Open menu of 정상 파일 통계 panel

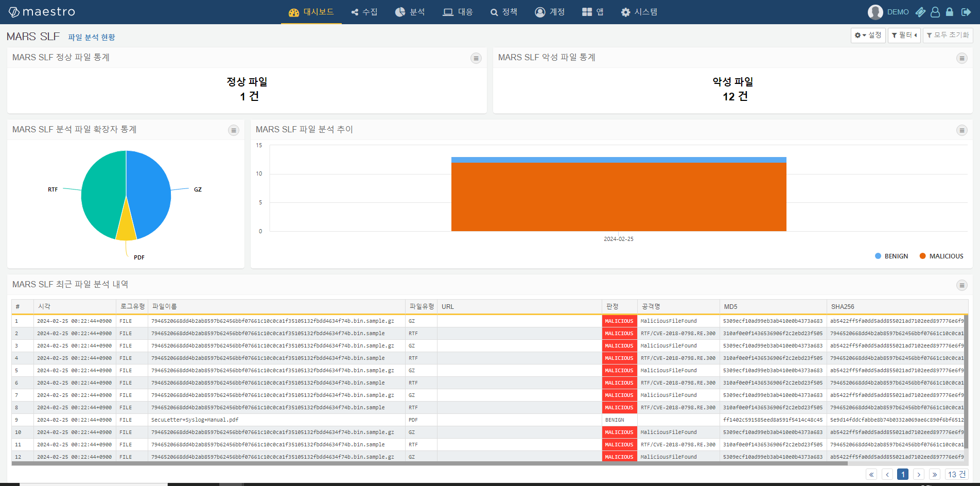click(x=476, y=58)
